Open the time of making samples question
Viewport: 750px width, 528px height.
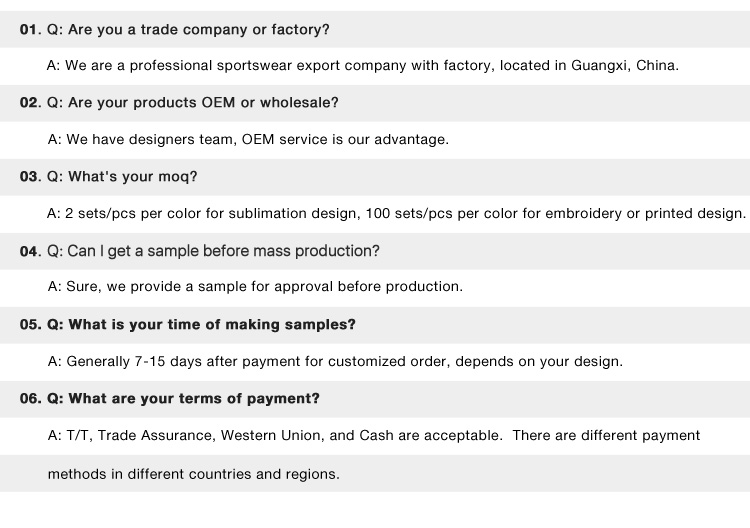click(x=201, y=325)
